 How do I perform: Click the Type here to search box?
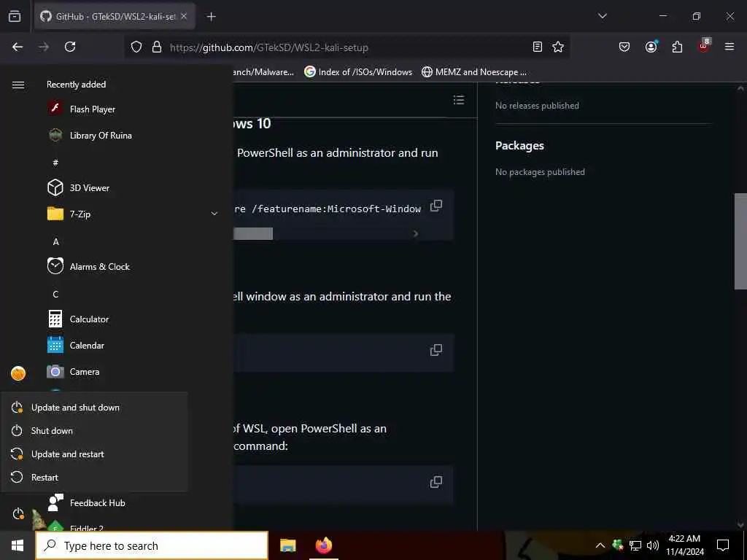coord(152,545)
